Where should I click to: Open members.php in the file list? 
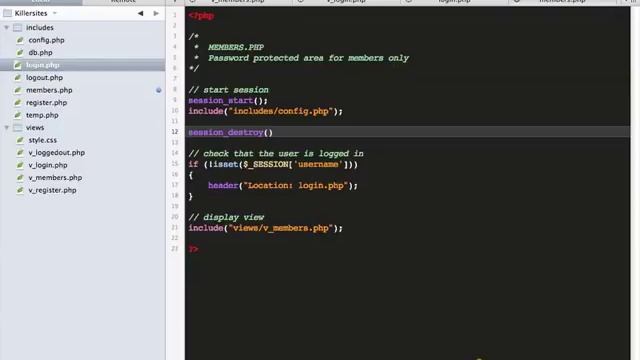click(49, 90)
